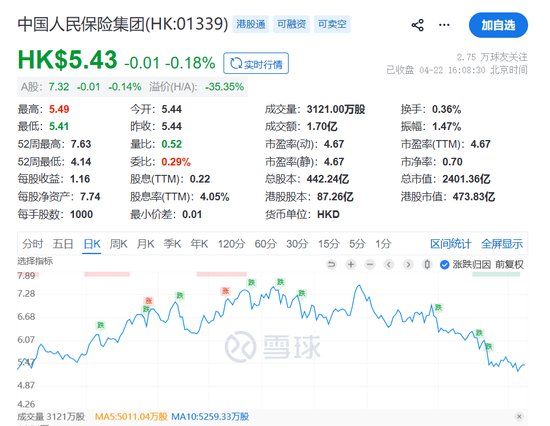Click the 委比 value 0.29%

coord(176,162)
